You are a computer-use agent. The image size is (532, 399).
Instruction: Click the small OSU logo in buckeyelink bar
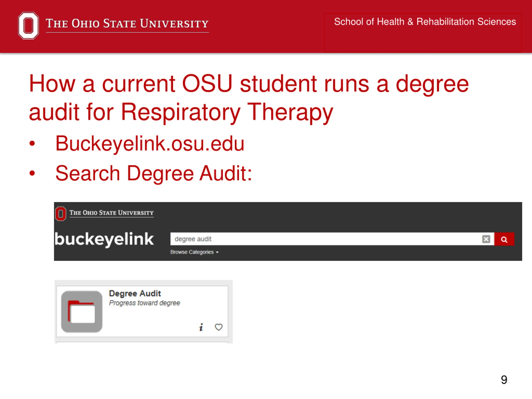pyautogui.click(x=61, y=214)
